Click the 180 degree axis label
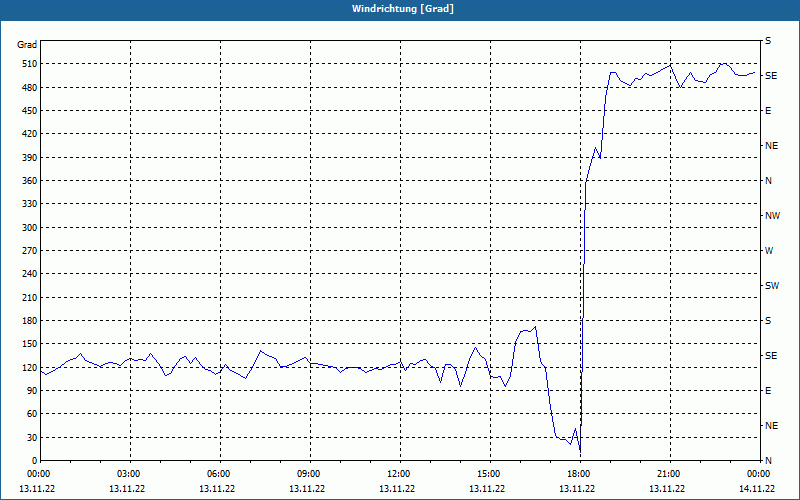800x500 pixels. click(x=30, y=321)
